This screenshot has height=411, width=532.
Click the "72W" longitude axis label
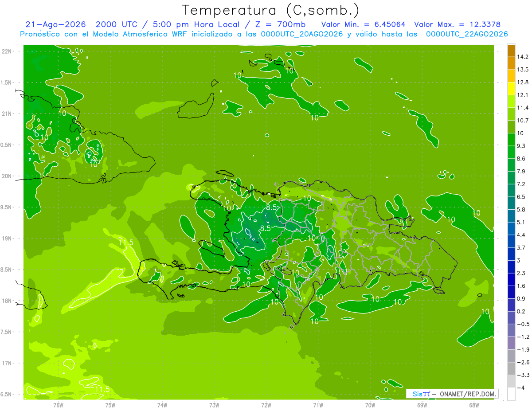click(266, 405)
